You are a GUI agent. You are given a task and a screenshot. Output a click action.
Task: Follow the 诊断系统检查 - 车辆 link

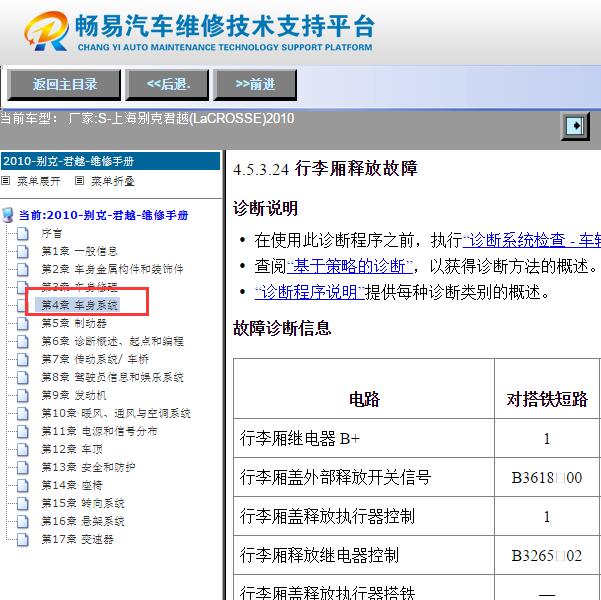(x=532, y=240)
